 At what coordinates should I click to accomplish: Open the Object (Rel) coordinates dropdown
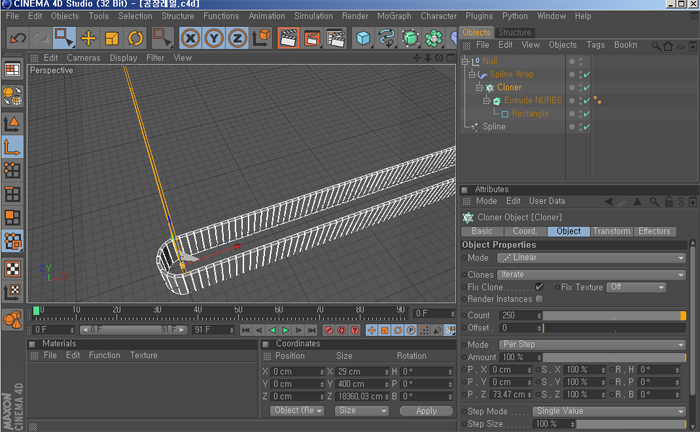point(297,411)
